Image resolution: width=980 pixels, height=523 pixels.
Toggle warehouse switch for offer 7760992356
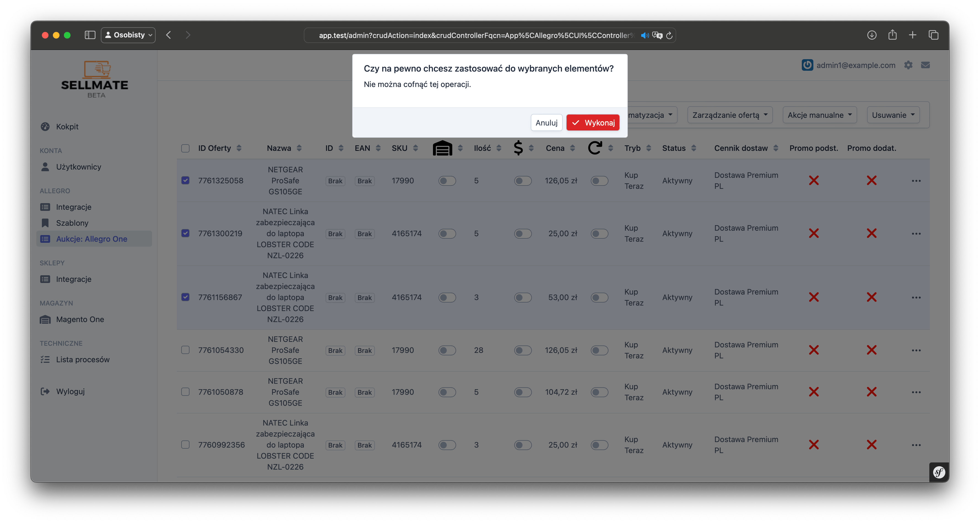(x=447, y=445)
